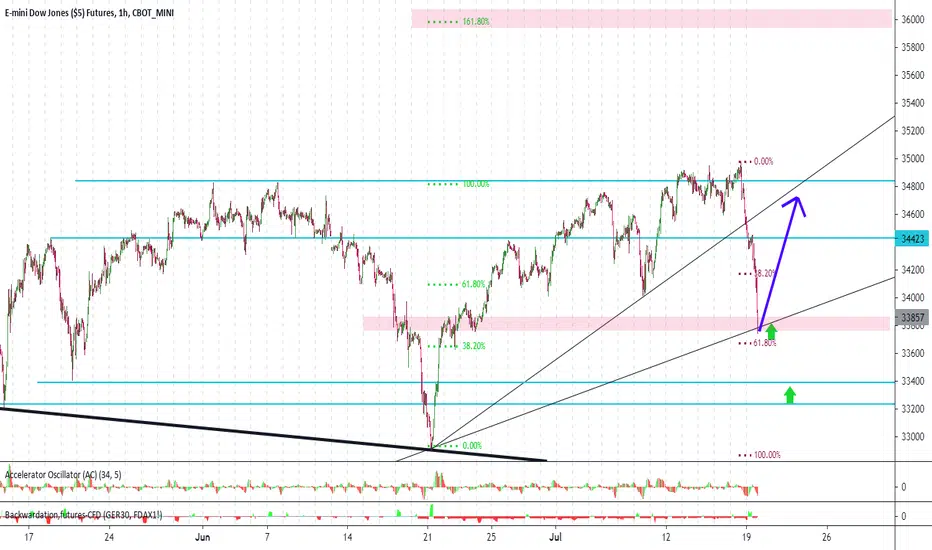Click the Jun date on time axis
The image size is (932, 550).
click(x=203, y=537)
